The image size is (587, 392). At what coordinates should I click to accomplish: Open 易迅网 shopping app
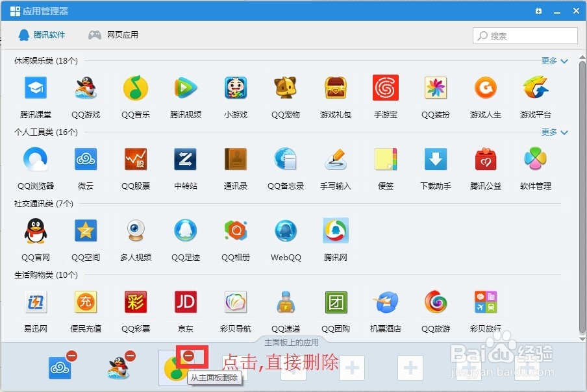tap(36, 302)
